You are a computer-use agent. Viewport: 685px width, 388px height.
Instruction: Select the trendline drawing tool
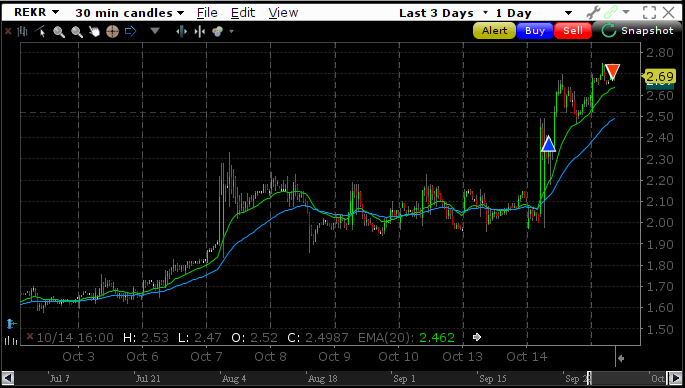coord(41,31)
